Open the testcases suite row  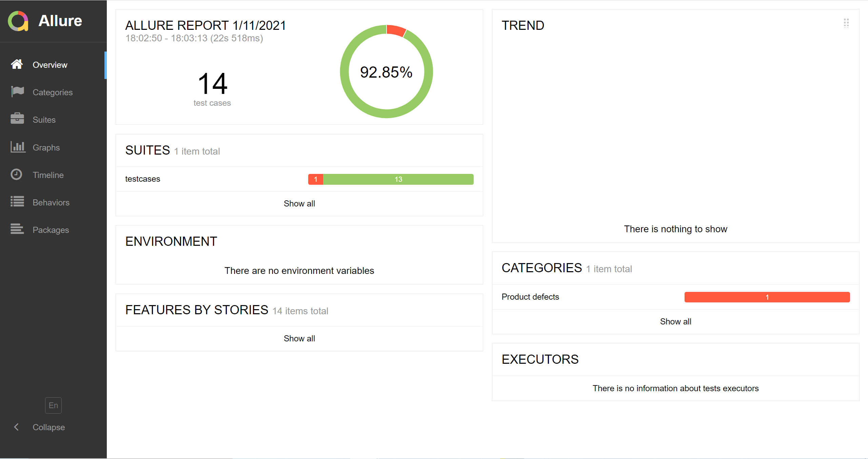point(143,179)
